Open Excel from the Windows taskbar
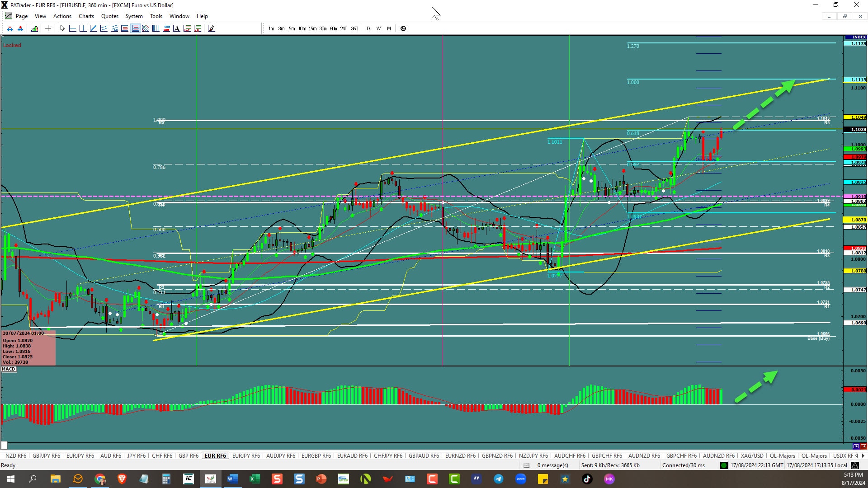Screen dimensions: 868x488 coord(255,479)
